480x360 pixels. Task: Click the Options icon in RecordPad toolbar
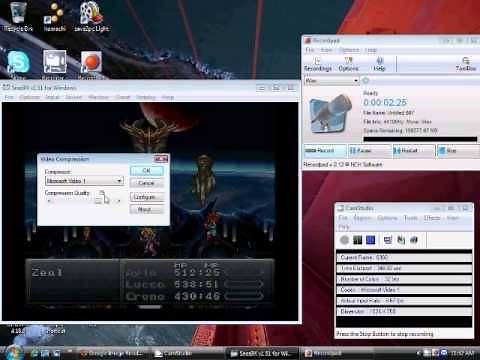coord(348,64)
